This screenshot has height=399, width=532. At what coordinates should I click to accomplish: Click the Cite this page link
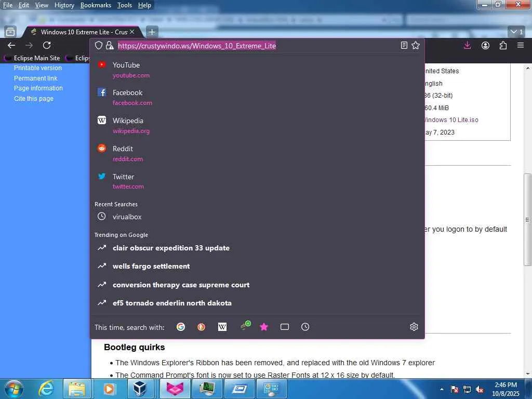34,98
